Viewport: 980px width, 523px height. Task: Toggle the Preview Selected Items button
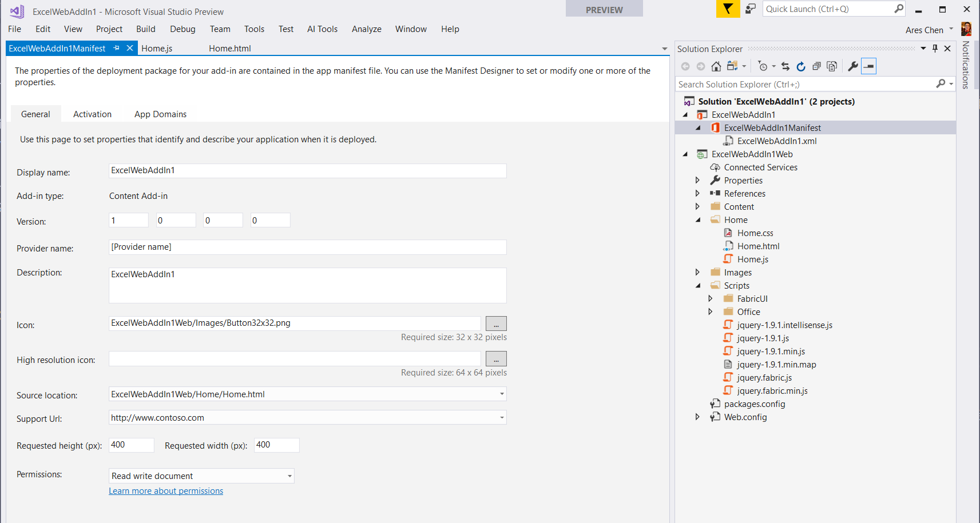pyautogui.click(x=868, y=66)
